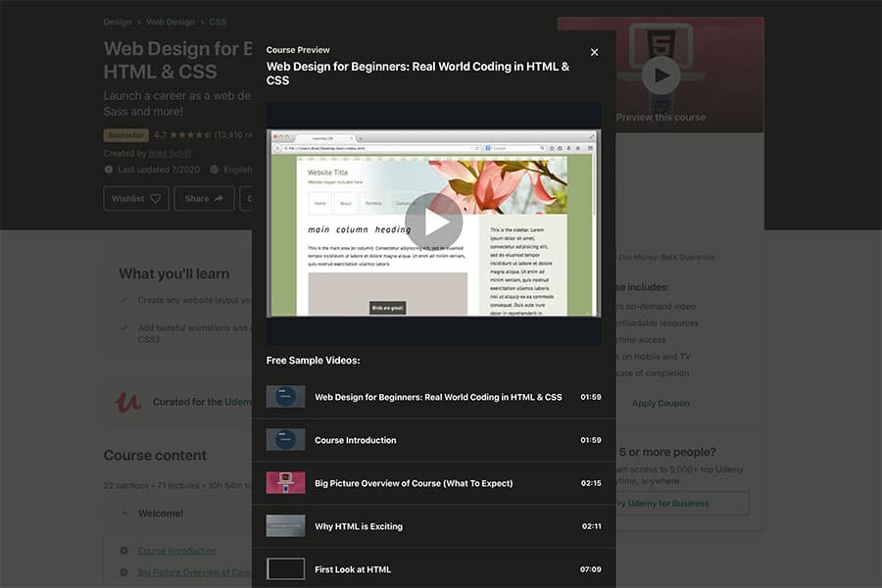The width and height of the screenshot is (882, 588).
Task: Collapse the Welcome! course section
Action: coord(124,514)
